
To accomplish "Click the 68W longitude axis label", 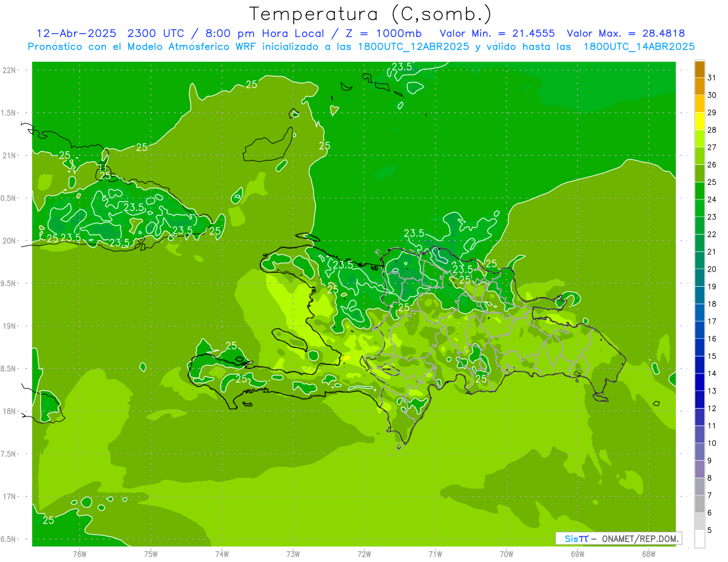I will coord(649,554).
